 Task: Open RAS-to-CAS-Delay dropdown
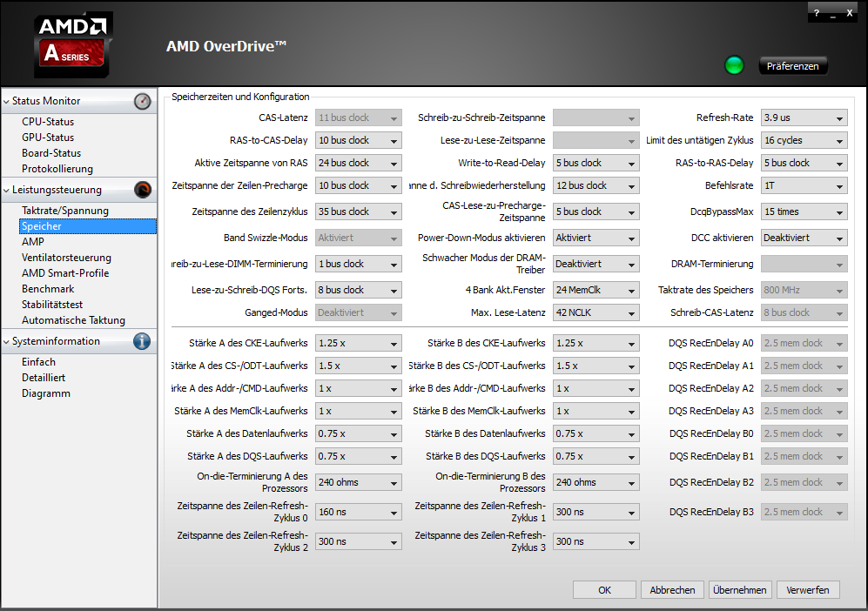point(358,141)
